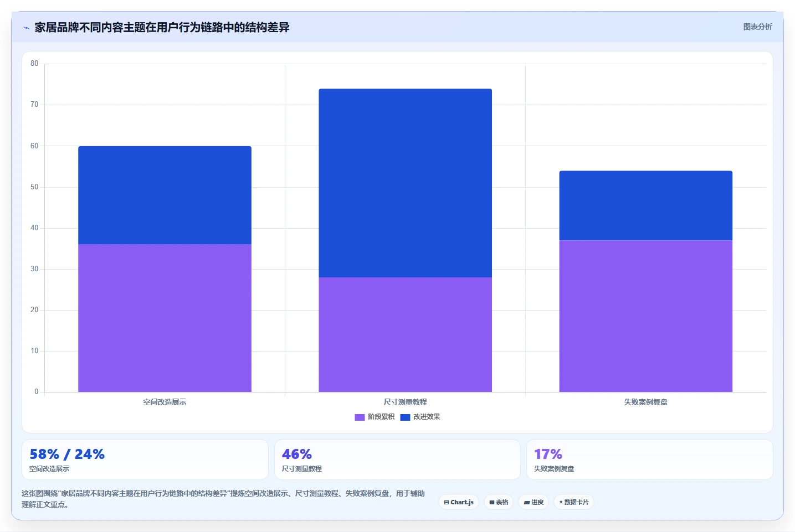795x532 pixels.
Task: Click the 空间改造展示 caption in stat card
Action: click(49, 469)
